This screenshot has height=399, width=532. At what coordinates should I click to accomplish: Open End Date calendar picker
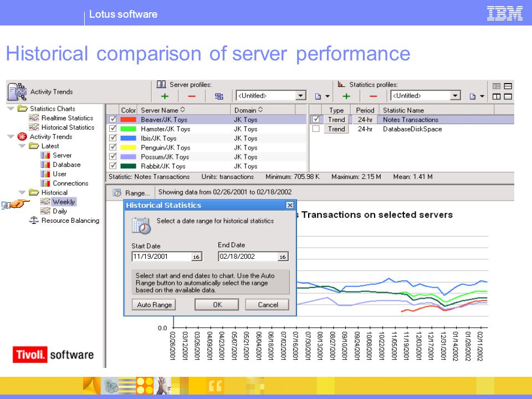click(283, 257)
